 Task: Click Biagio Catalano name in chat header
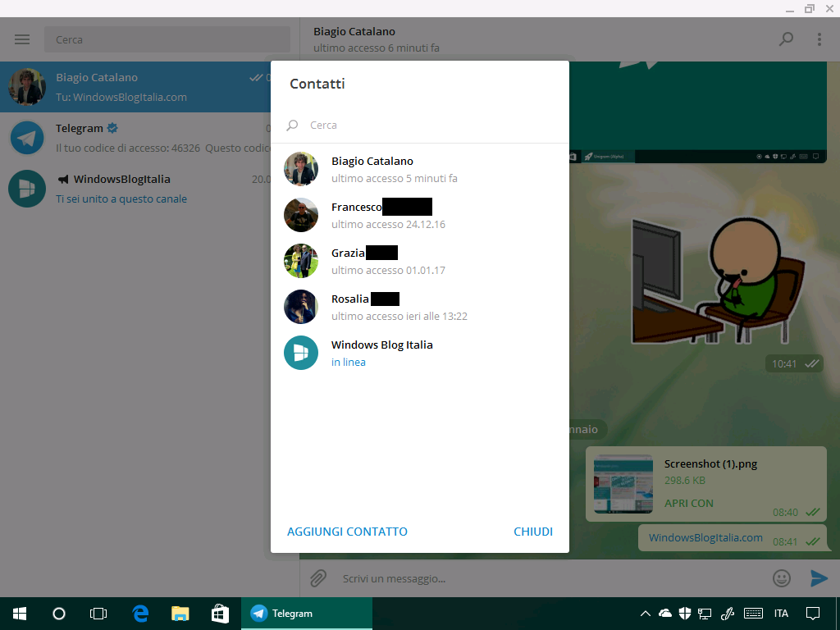coord(354,32)
